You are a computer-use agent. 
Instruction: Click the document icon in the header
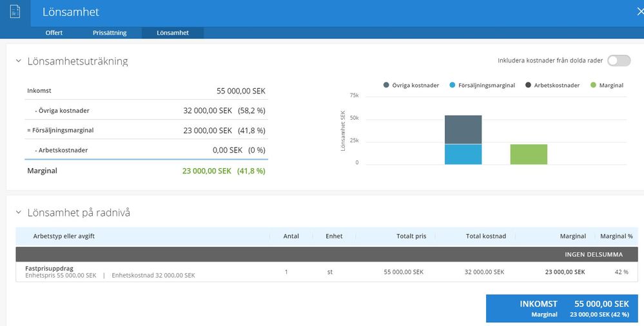click(x=15, y=11)
